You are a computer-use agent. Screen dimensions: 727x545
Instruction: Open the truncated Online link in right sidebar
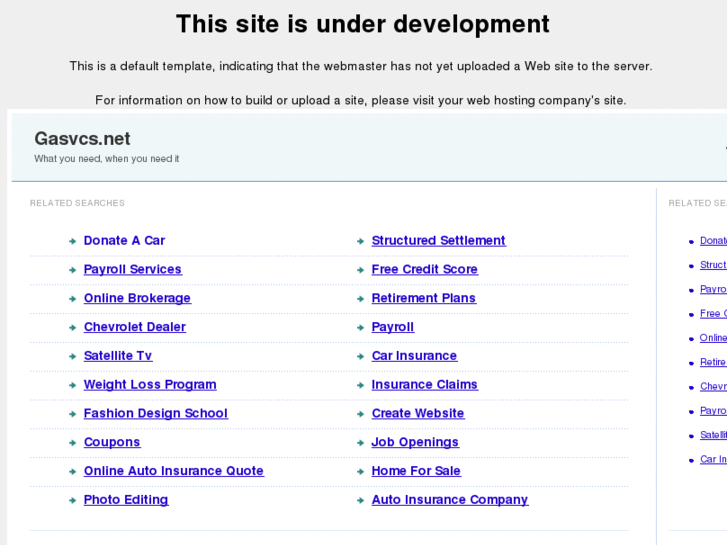pos(713,338)
